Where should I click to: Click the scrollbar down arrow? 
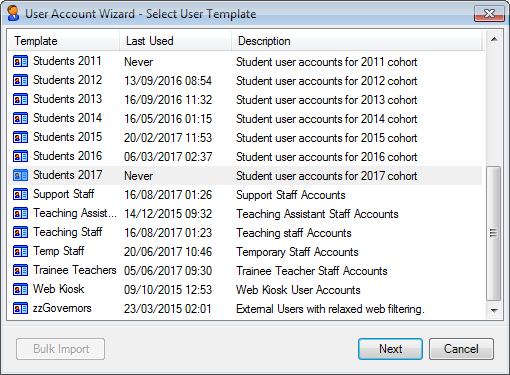(494, 310)
